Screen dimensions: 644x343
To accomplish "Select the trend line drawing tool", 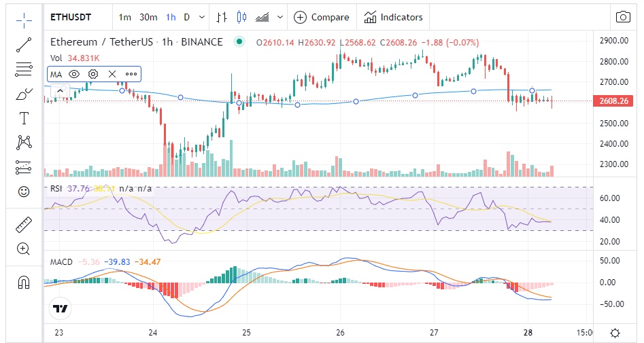I will (24, 45).
